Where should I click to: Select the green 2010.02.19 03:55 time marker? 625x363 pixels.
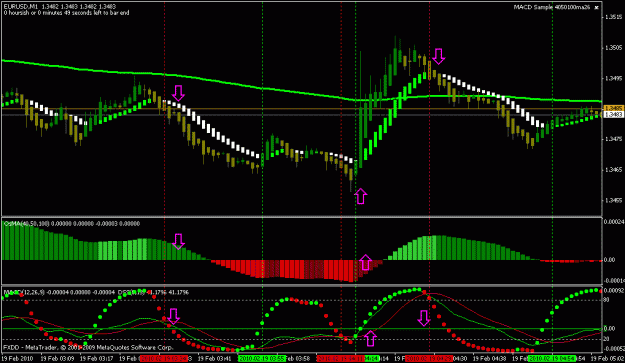point(261,358)
